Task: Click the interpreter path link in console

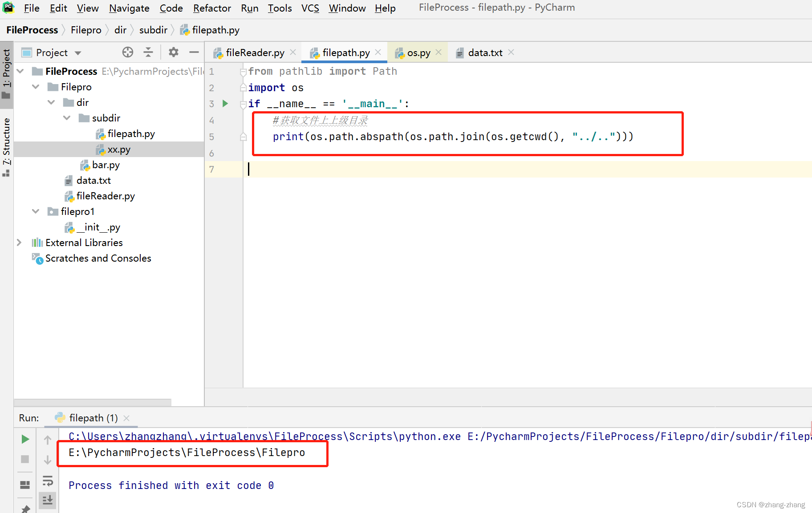Action: tap(264, 436)
